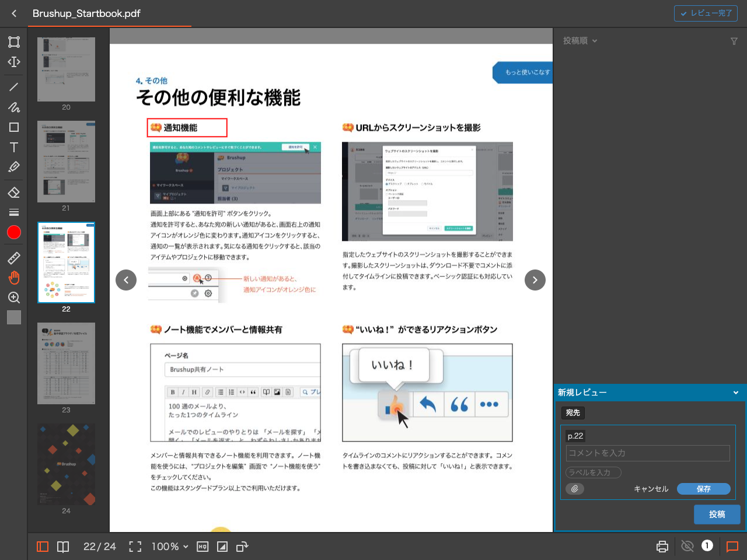Click the file name Brushup_Startbook.pdf

point(86,13)
